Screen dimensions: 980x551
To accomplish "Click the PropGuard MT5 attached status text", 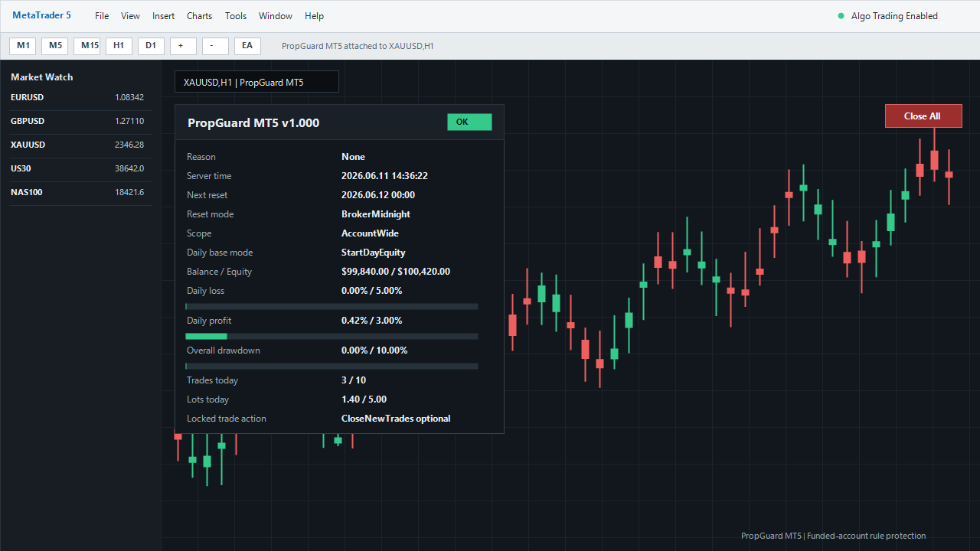I will coord(358,46).
